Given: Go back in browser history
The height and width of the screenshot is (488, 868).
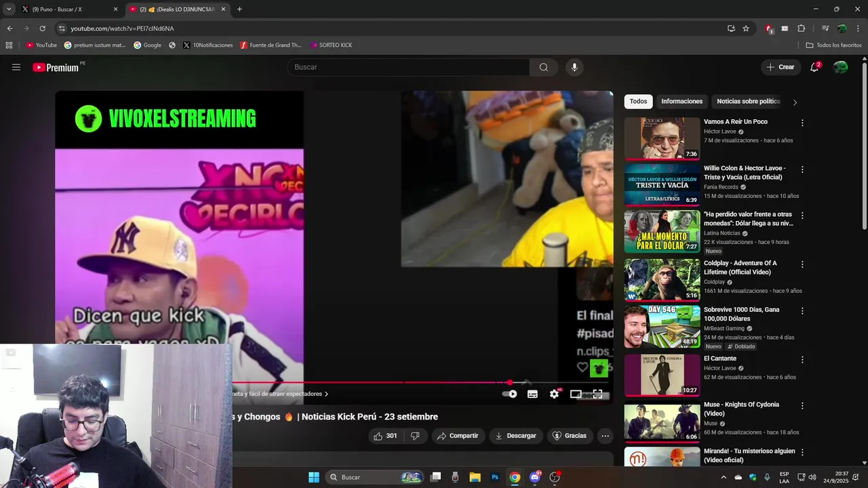Looking at the screenshot, I should [9, 28].
